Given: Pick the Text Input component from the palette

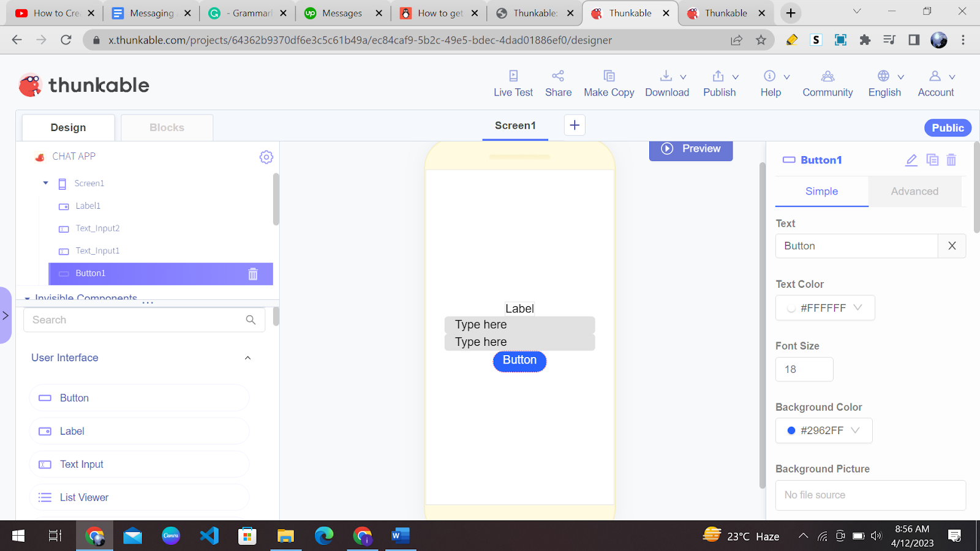Looking at the screenshot, I should click(x=139, y=464).
